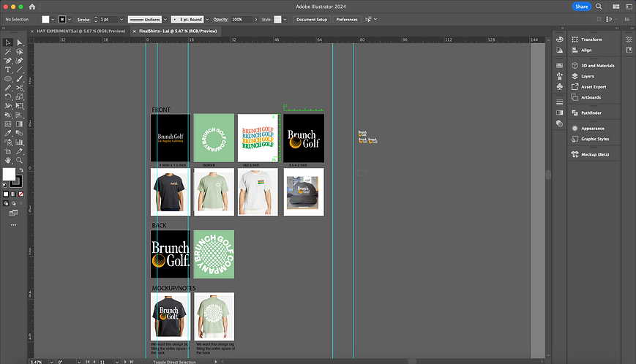Reset to default fill and stroke
The image size is (636, 364).
(x=5, y=185)
